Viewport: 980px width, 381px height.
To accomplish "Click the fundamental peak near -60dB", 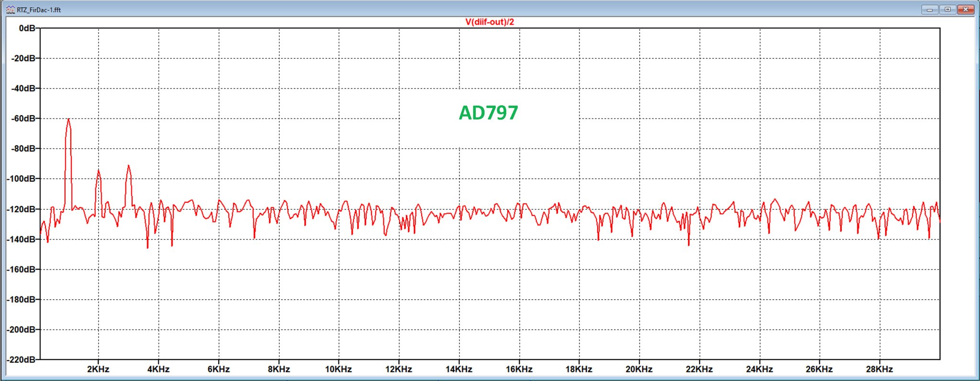I will click(68, 120).
